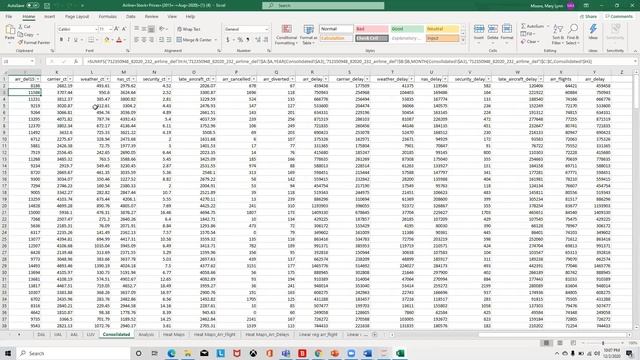Open the Calibri font name dropdown

tap(96, 29)
